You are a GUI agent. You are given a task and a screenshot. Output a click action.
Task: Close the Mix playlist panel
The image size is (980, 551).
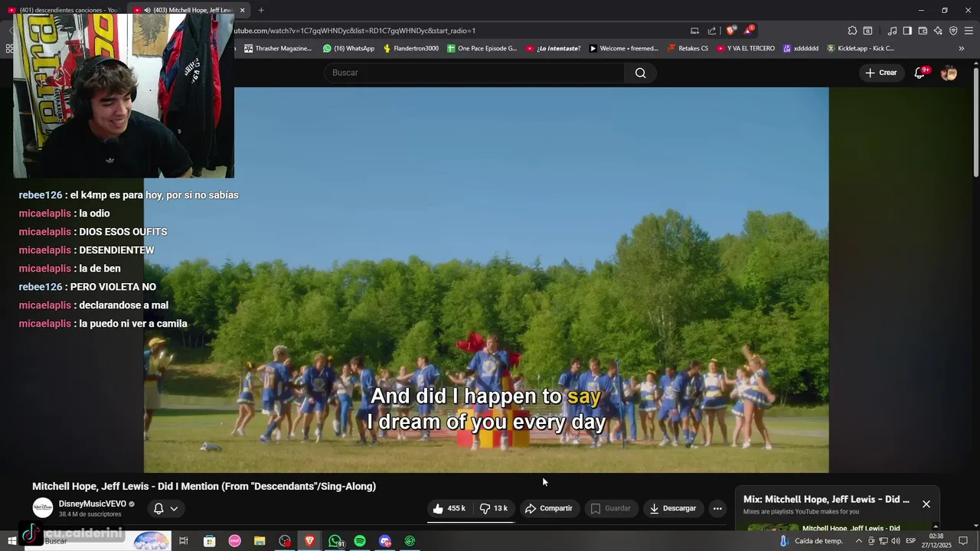926,504
